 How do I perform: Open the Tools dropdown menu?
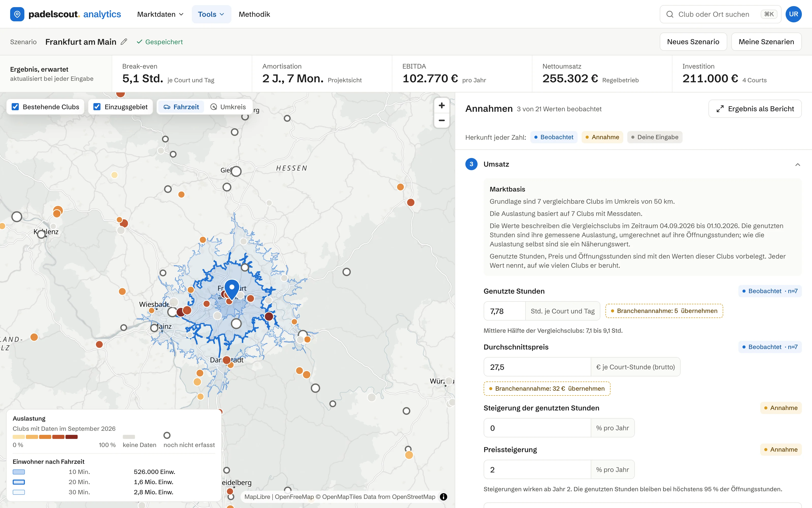211,14
